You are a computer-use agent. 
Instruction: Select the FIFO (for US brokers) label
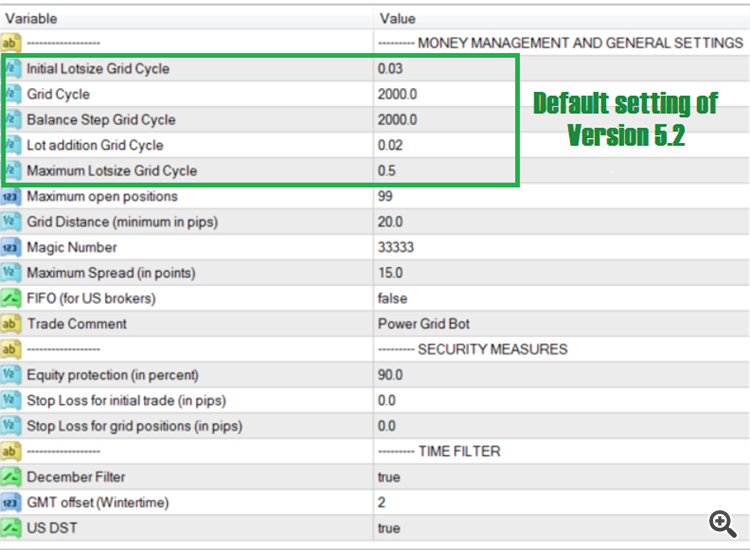(91, 298)
